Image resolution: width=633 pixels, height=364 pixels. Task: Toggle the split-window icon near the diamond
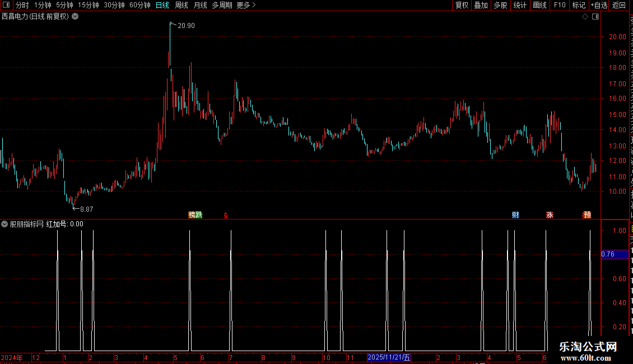tap(595, 17)
